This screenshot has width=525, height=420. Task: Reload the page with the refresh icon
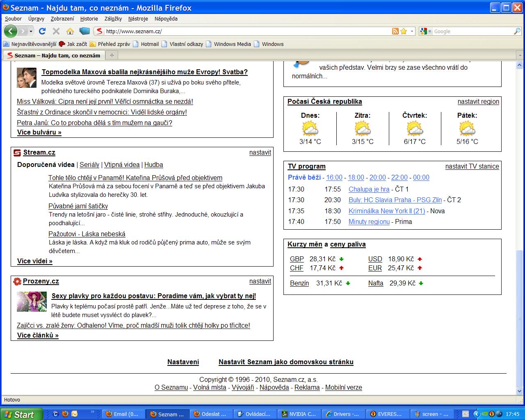(x=42, y=31)
